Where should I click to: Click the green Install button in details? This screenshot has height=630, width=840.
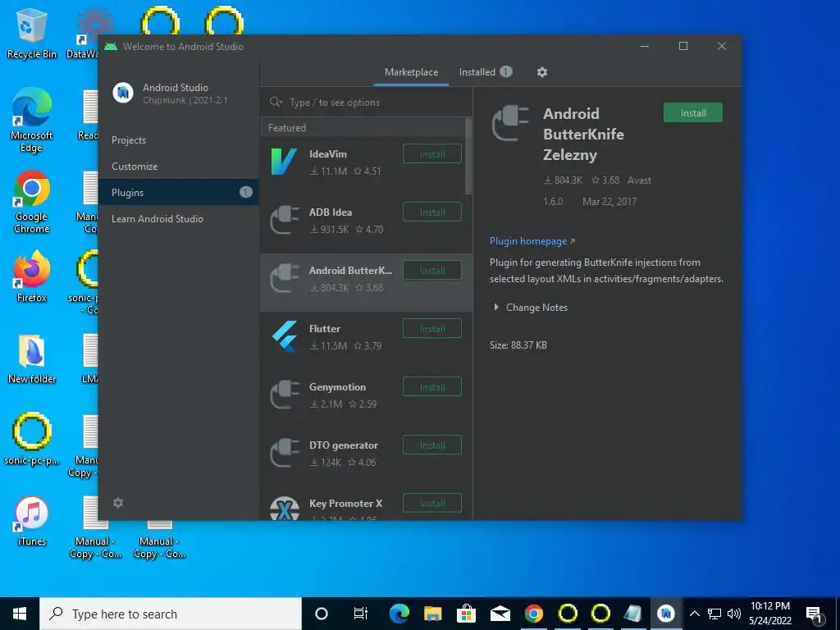pos(693,112)
